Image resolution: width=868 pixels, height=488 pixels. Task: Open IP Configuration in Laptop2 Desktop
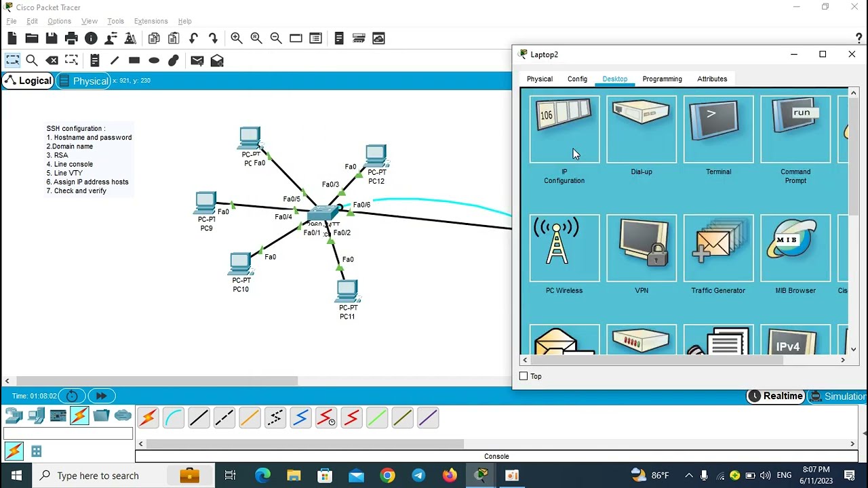[x=564, y=129]
